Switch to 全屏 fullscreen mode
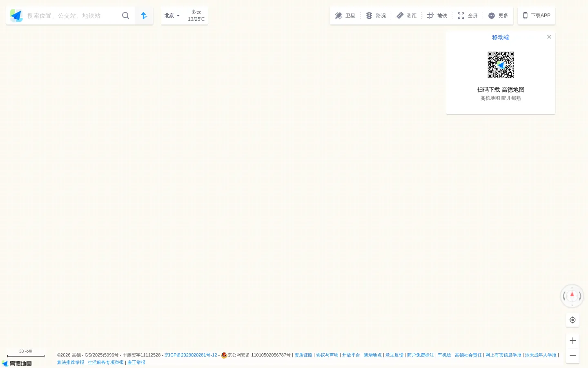 click(x=468, y=16)
